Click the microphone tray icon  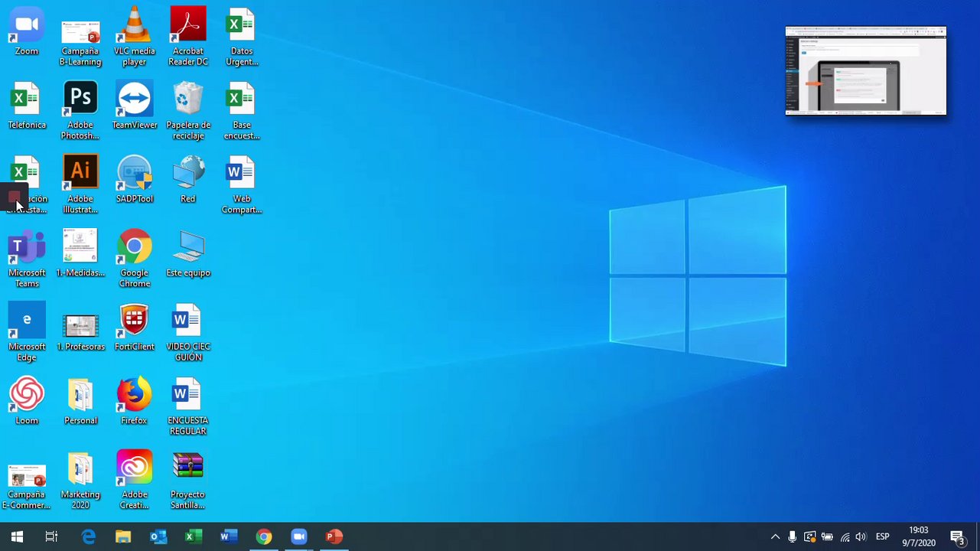(x=793, y=537)
